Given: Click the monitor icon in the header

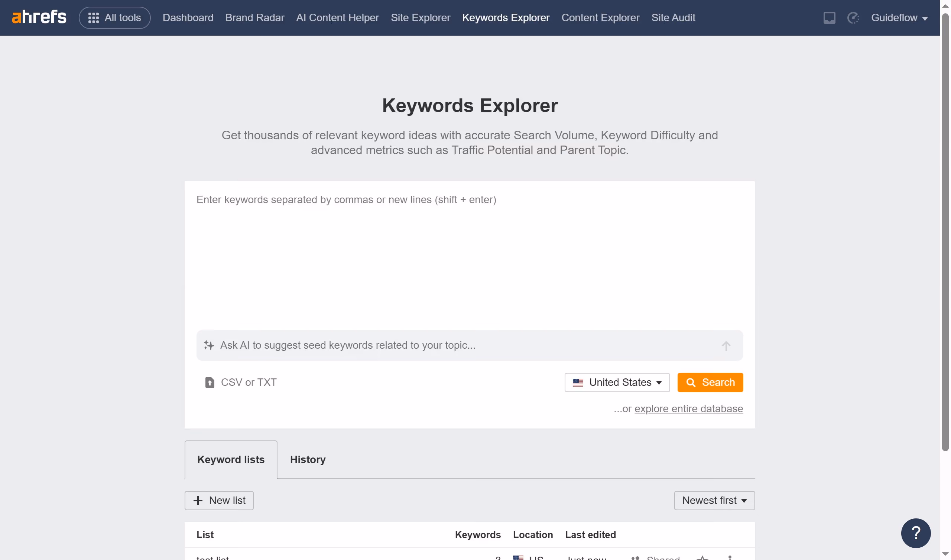Looking at the screenshot, I should [829, 18].
